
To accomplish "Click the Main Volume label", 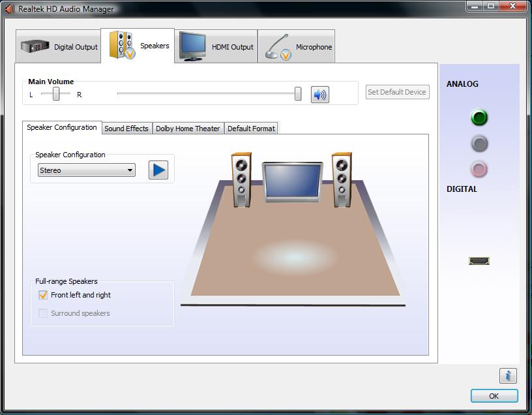I will pos(51,82).
